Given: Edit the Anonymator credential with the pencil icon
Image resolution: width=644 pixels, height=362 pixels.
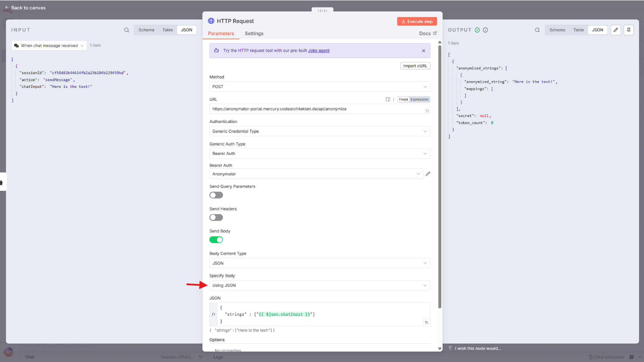Looking at the screenshot, I should point(428,174).
